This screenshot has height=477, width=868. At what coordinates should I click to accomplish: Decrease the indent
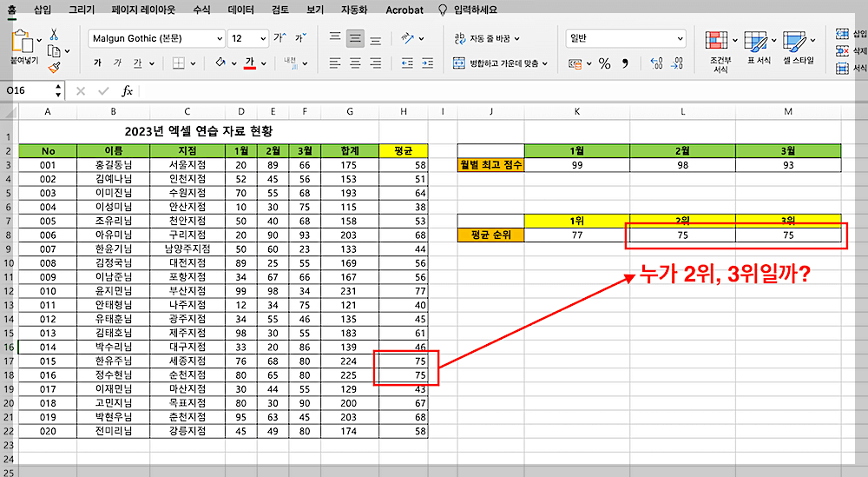click(x=407, y=63)
